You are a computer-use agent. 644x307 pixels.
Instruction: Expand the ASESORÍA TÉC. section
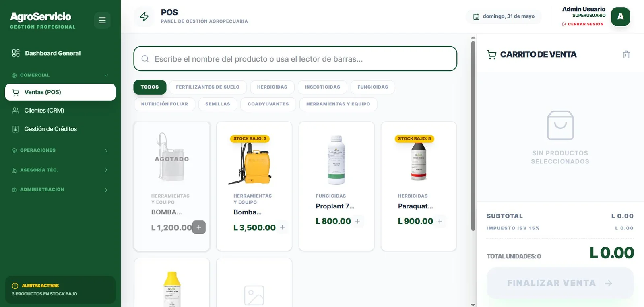click(60, 170)
